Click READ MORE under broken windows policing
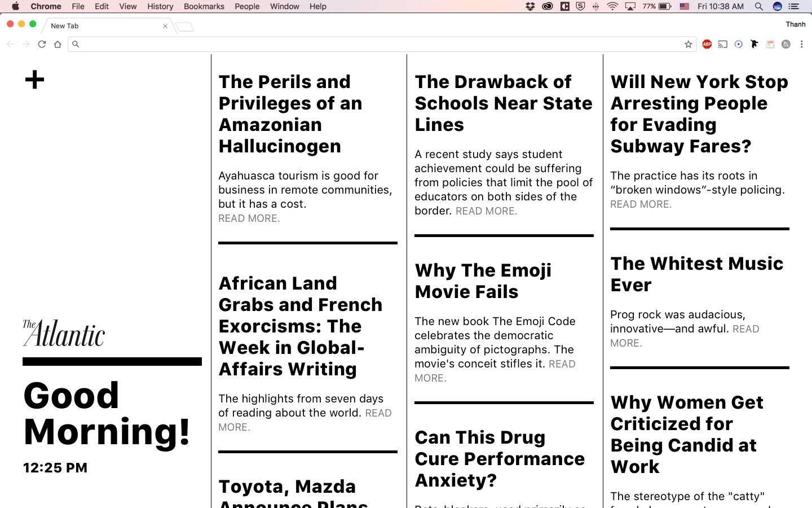This screenshot has height=508, width=812. [641, 204]
